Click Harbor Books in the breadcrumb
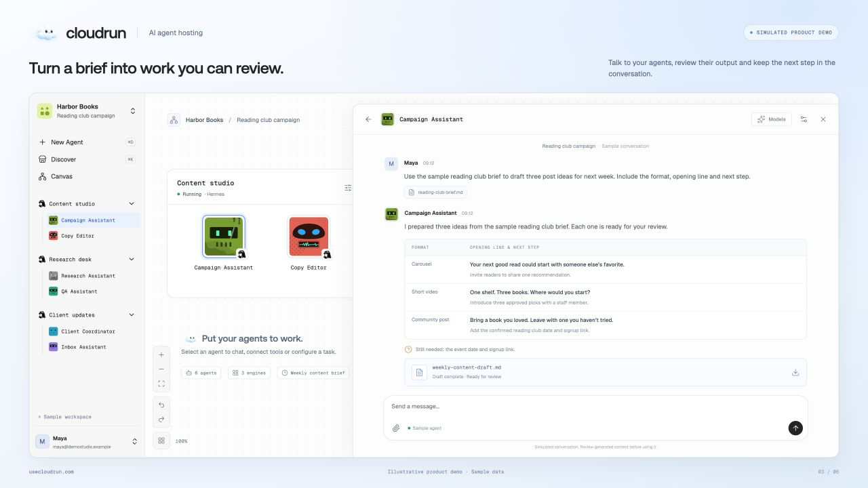The height and width of the screenshot is (488, 868). click(x=205, y=120)
